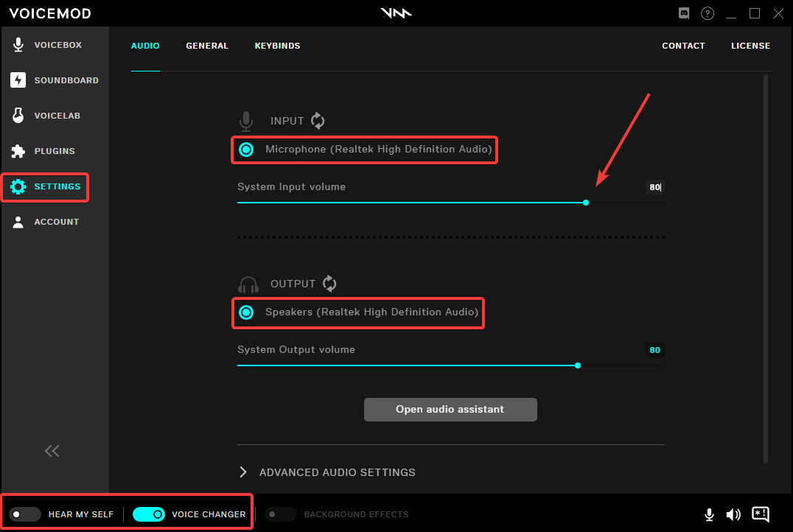Collapse the sidebar with double chevron
This screenshot has height=532, width=793.
pos(52,451)
